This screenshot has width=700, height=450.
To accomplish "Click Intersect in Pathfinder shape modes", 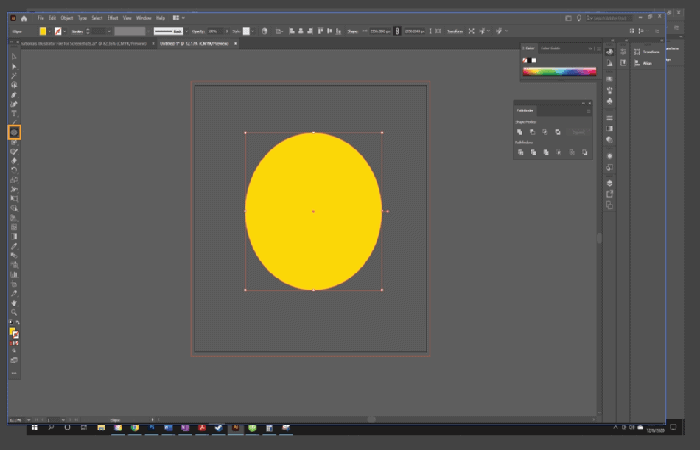I will coord(545,132).
